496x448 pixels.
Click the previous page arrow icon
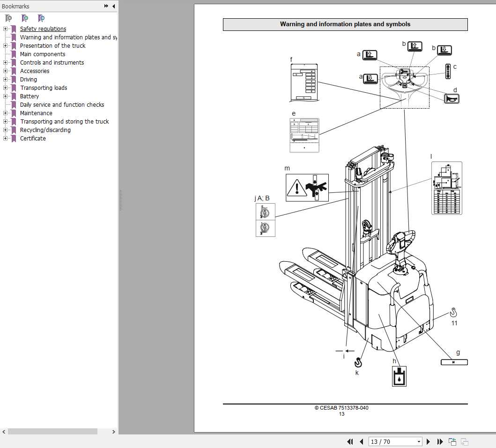[x=362, y=441]
